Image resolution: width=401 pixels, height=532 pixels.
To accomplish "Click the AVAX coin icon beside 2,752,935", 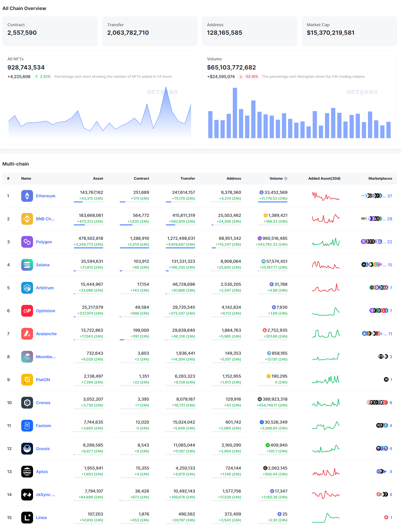I will click(x=265, y=330).
